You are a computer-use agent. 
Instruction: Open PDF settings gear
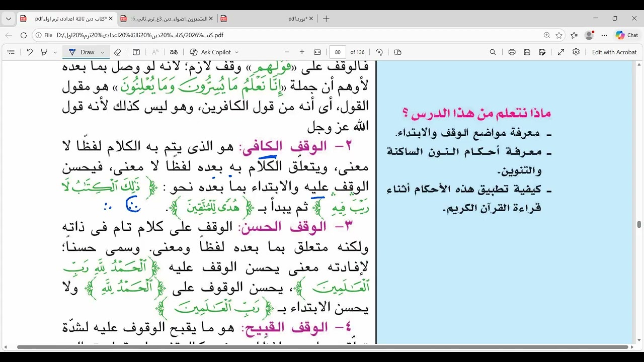[x=576, y=52]
